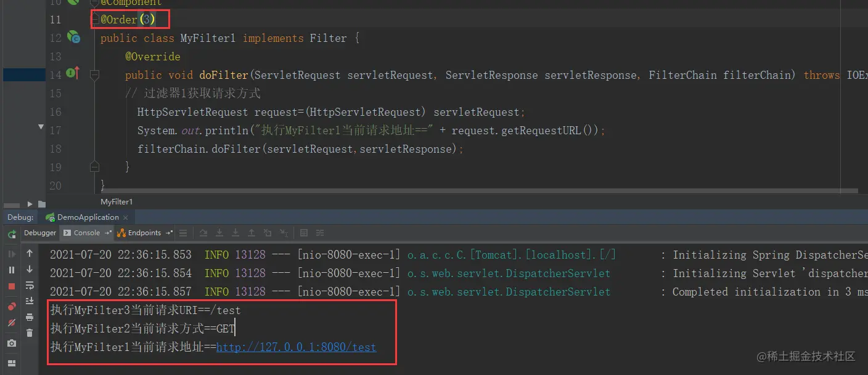The image size is (868, 375).
Task: Click the Spring bean gutter icon on line 12
Action: (x=73, y=38)
